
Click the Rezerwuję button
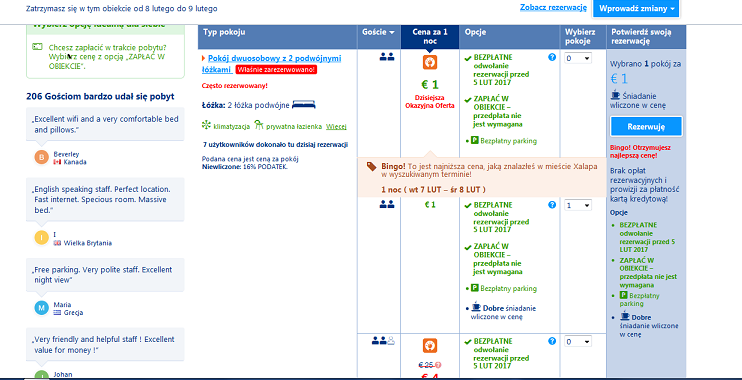646,127
